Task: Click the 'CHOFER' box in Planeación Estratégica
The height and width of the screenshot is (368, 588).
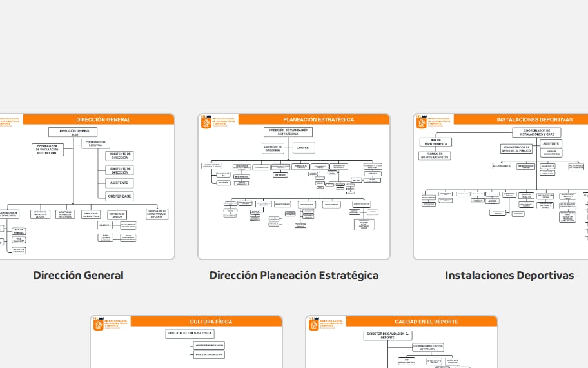Action: [x=304, y=148]
